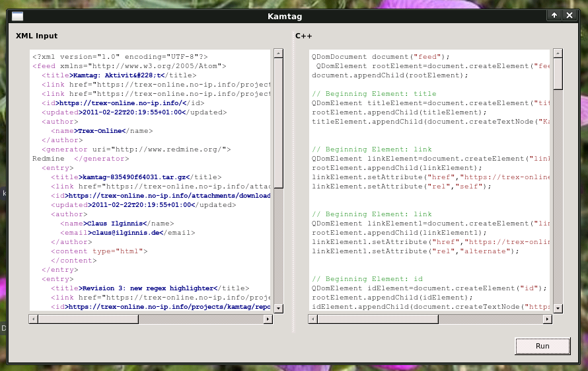
Task: Click the Run button
Action: tap(542, 346)
